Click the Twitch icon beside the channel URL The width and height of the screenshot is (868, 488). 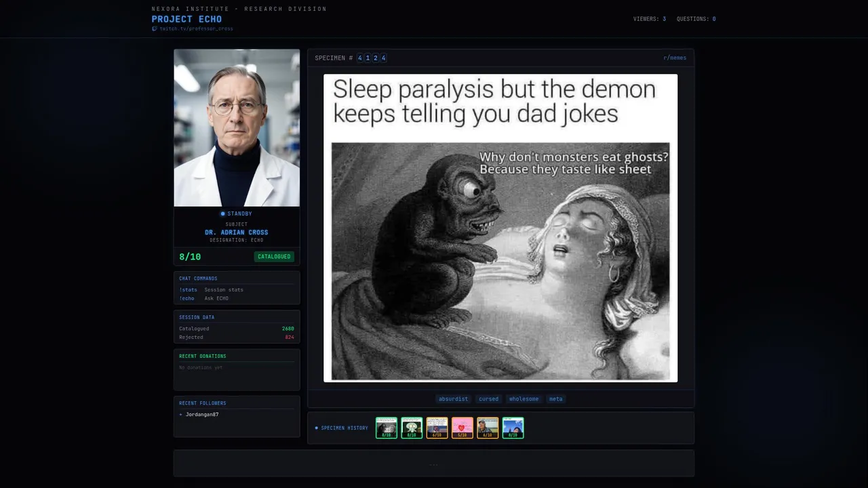[155, 29]
